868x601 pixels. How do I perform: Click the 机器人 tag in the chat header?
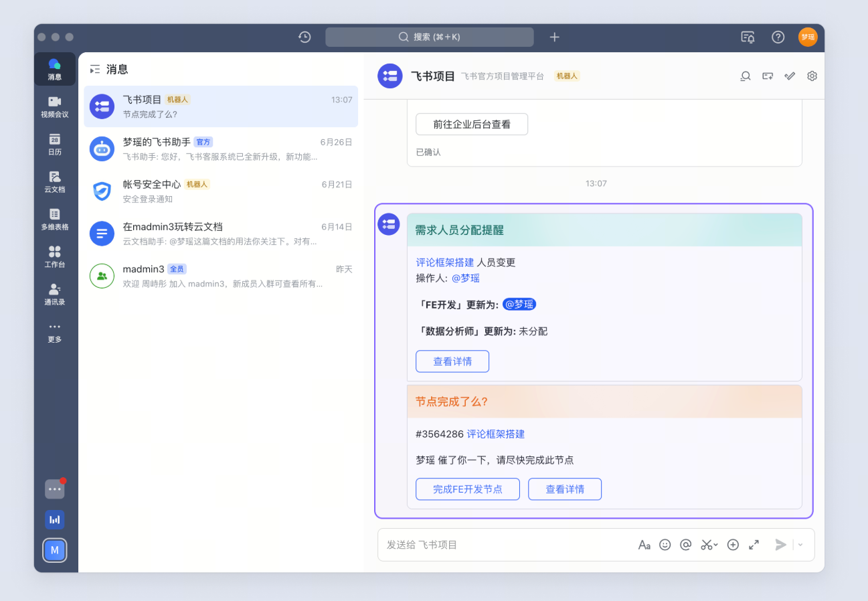567,76
